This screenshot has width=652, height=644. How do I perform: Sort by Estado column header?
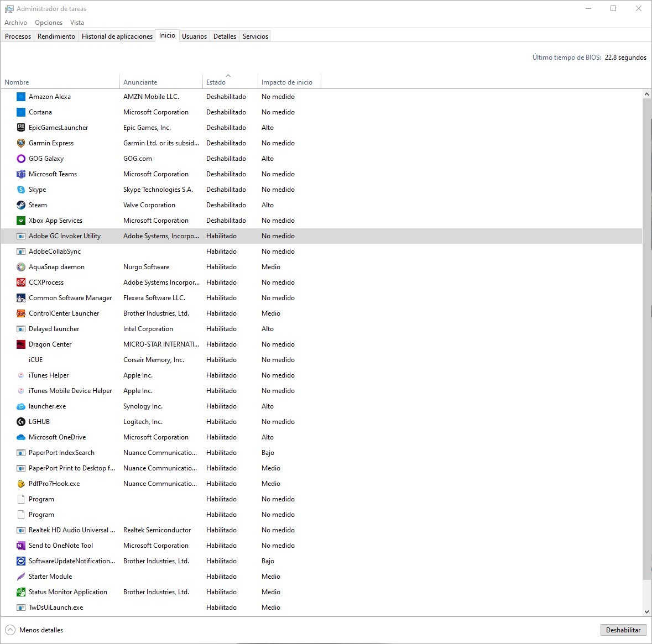click(x=216, y=82)
